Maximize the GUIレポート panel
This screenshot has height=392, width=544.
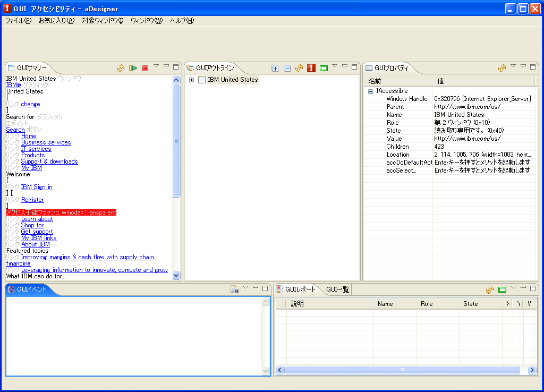pos(533,288)
